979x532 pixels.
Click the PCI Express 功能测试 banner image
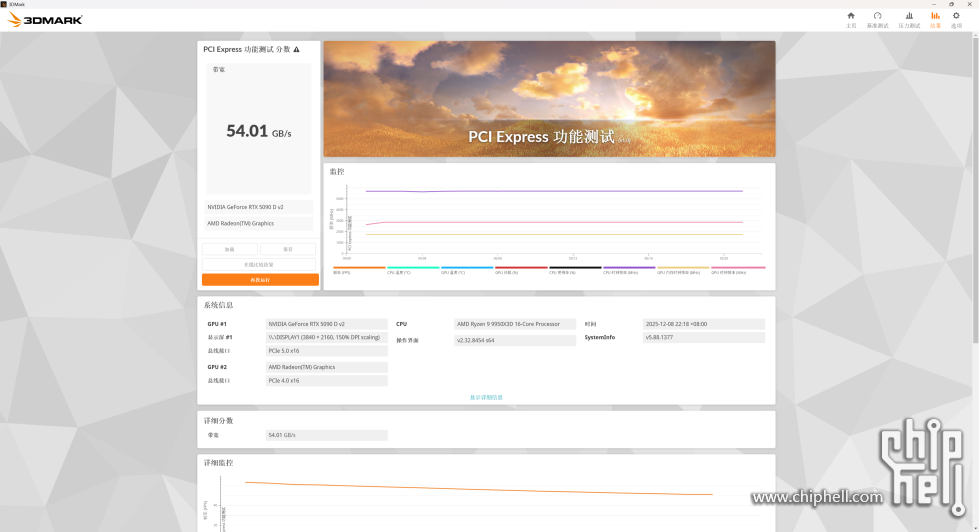(549, 99)
